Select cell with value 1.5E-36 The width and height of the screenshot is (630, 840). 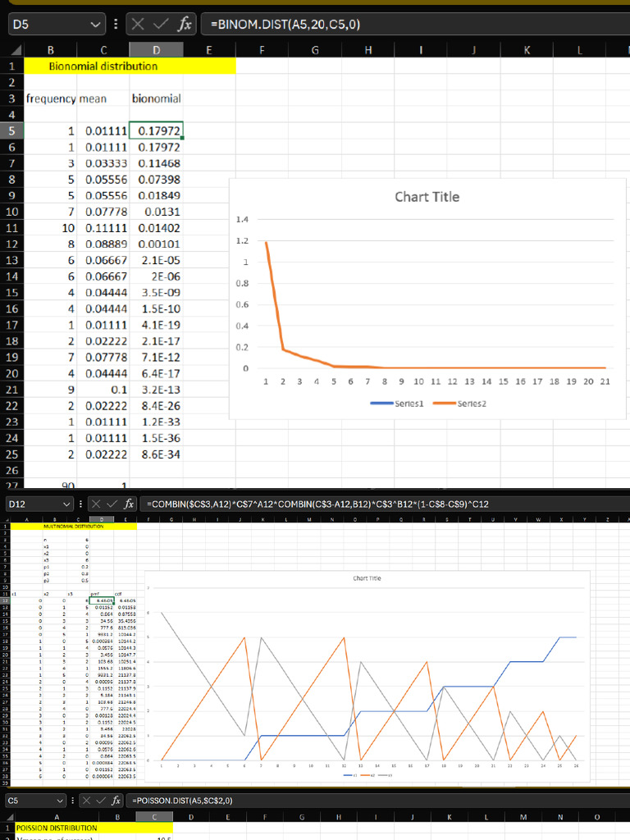[156, 438]
